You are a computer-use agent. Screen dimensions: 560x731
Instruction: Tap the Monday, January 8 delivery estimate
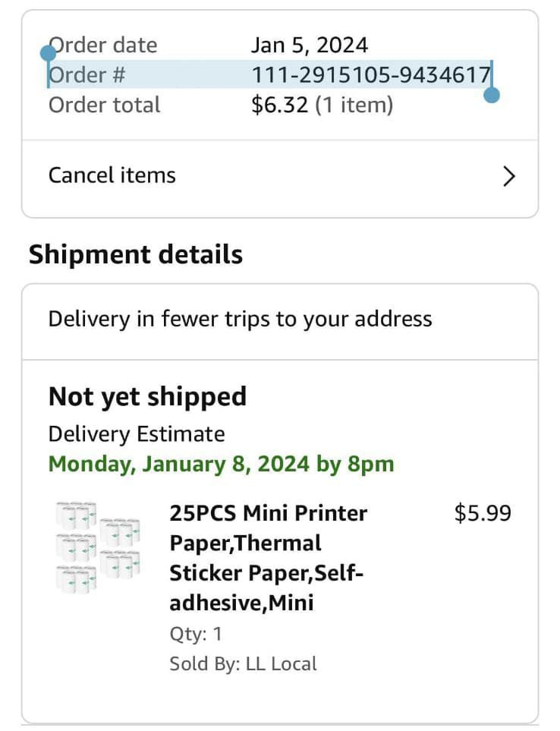pyautogui.click(x=222, y=465)
